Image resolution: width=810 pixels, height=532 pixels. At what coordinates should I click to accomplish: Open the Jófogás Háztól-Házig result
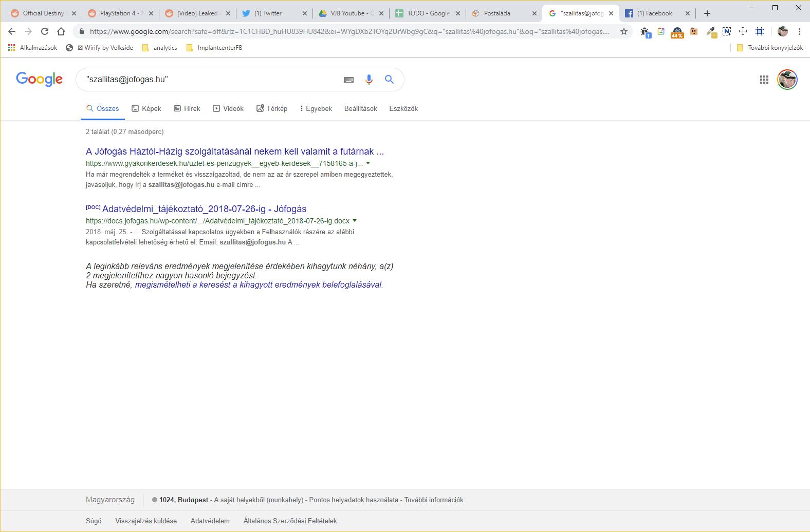235,151
